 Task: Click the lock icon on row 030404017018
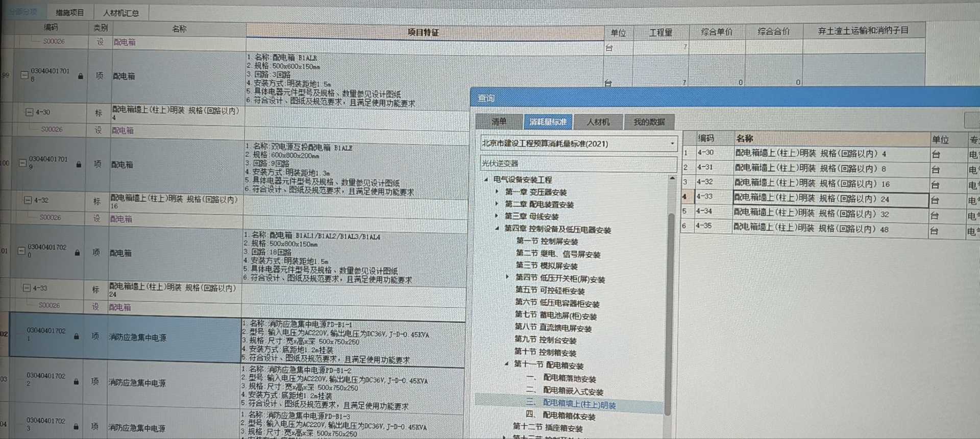[x=81, y=76]
